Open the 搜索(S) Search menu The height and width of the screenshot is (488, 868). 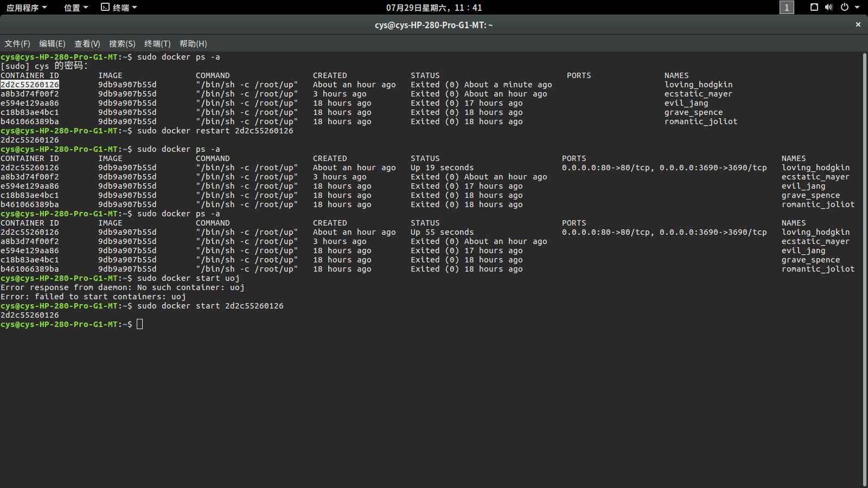click(122, 44)
